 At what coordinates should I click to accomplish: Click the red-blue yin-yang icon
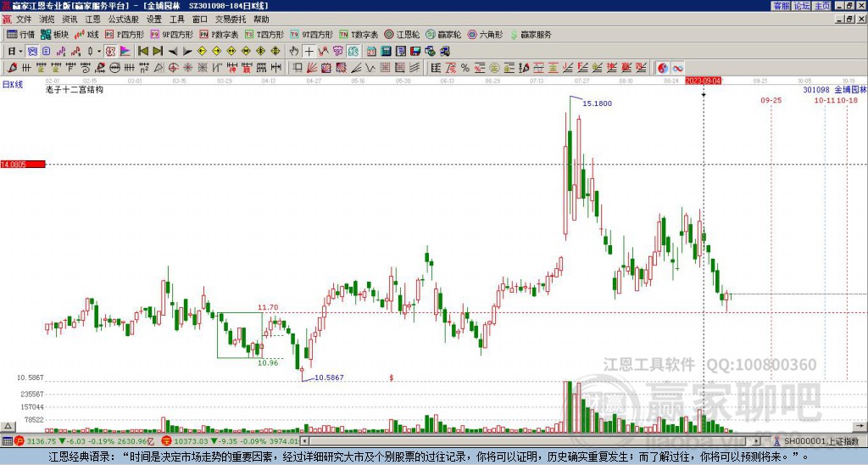pos(663,68)
